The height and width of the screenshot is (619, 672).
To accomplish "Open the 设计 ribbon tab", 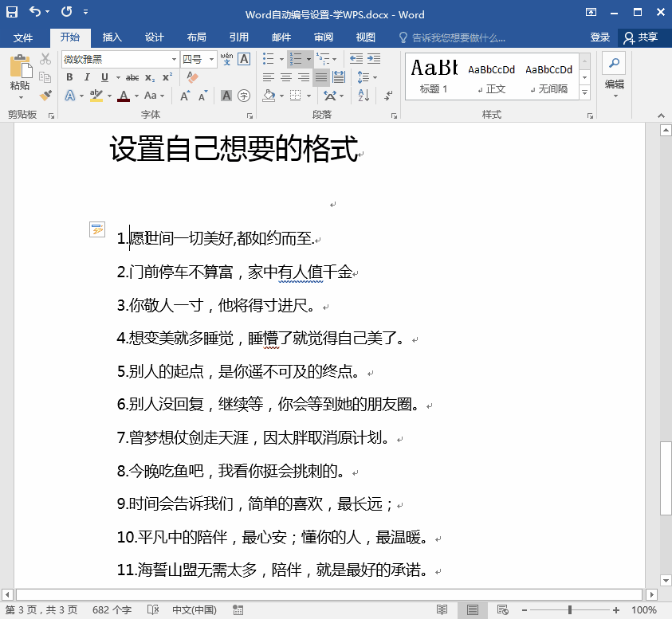I will [x=154, y=37].
